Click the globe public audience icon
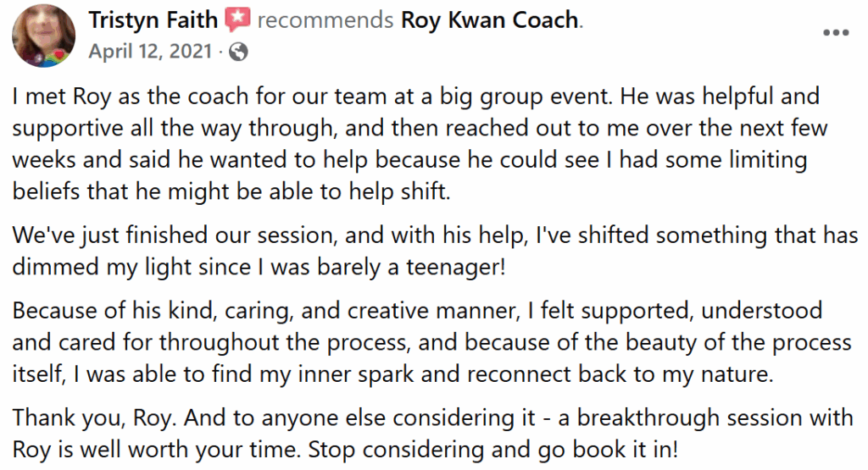 (239, 52)
